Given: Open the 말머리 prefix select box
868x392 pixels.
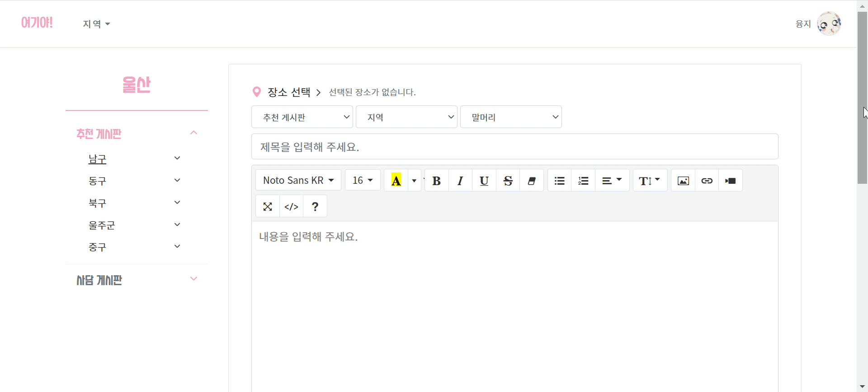Looking at the screenshot, I should click(x=511, y=117).
